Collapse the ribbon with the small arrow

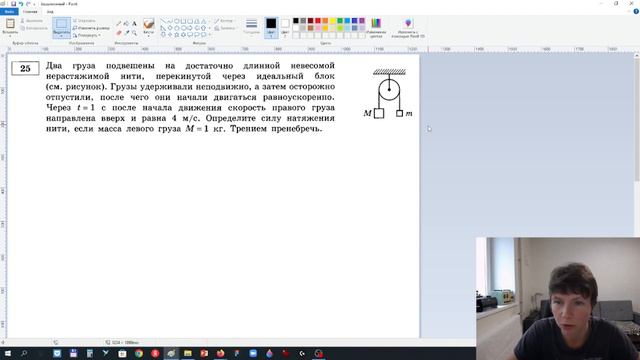(x=629, y=12)
